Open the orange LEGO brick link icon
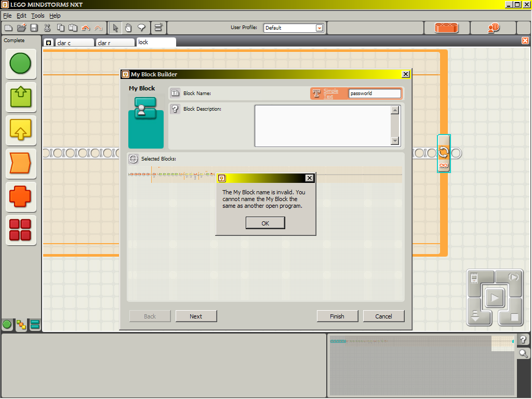The image size is (532, 399). [446, 28]
